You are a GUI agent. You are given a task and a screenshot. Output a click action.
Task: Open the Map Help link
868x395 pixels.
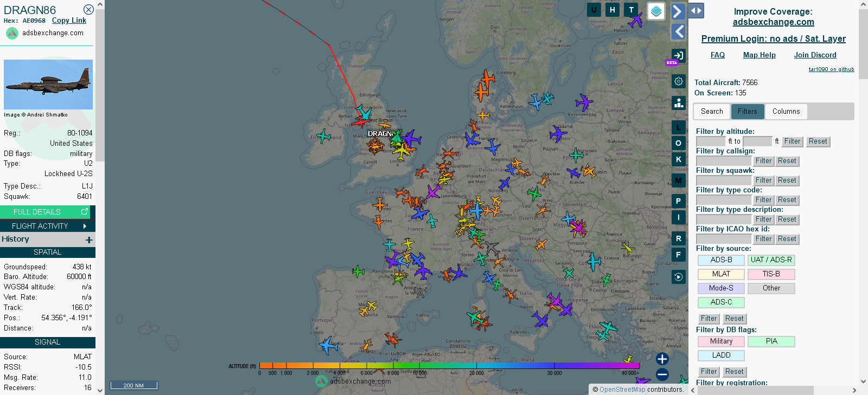pyautogui.click(x=759, y=55)
